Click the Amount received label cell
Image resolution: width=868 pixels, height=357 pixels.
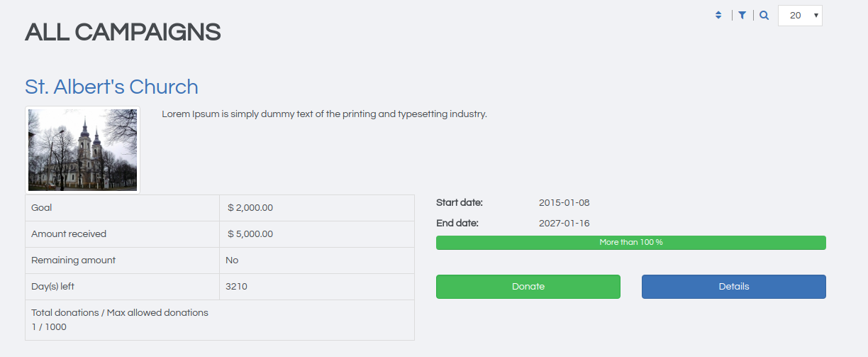[69, 234]
